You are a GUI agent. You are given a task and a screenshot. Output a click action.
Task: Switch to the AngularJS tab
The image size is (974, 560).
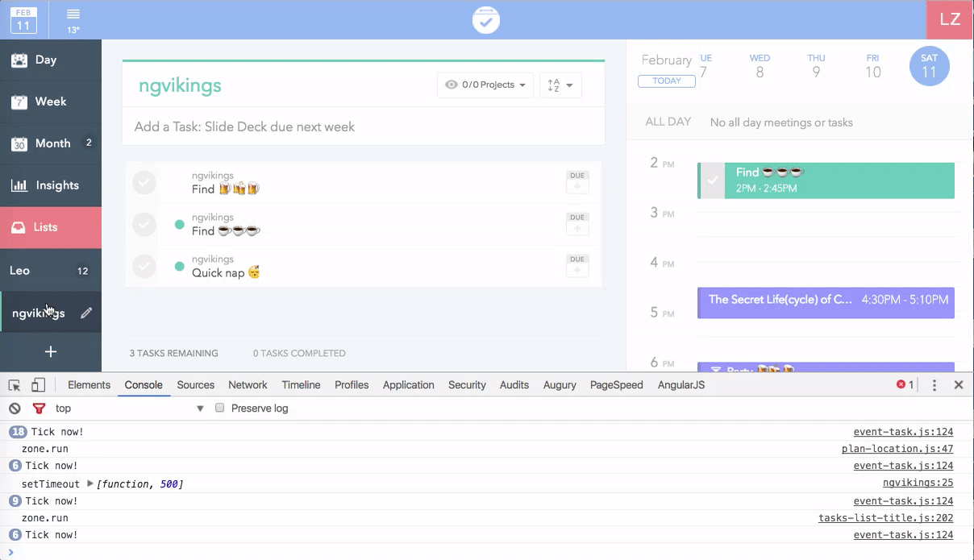click(681, 385)
